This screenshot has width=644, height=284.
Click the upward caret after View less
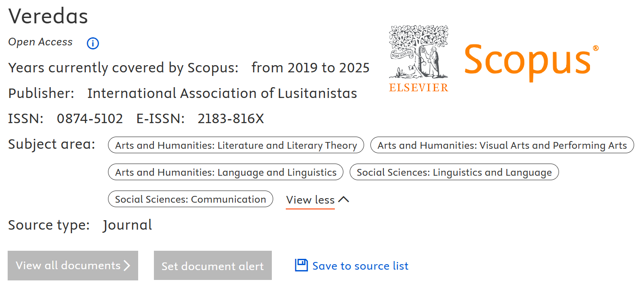(x=344, y=199)
